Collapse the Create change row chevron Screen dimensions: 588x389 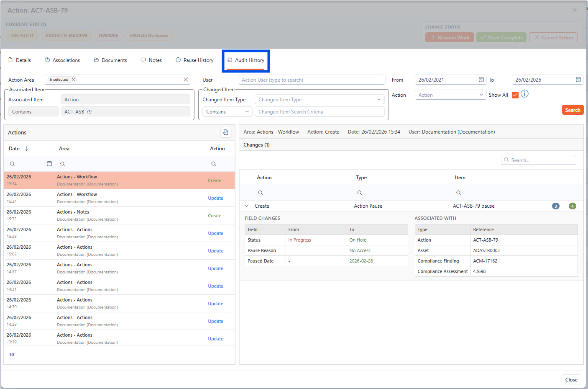point(246,206)
